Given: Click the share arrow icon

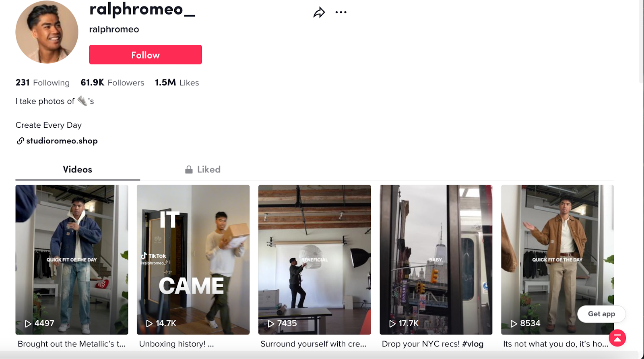Looking at the screenshot, I should (x=319, y=12).
